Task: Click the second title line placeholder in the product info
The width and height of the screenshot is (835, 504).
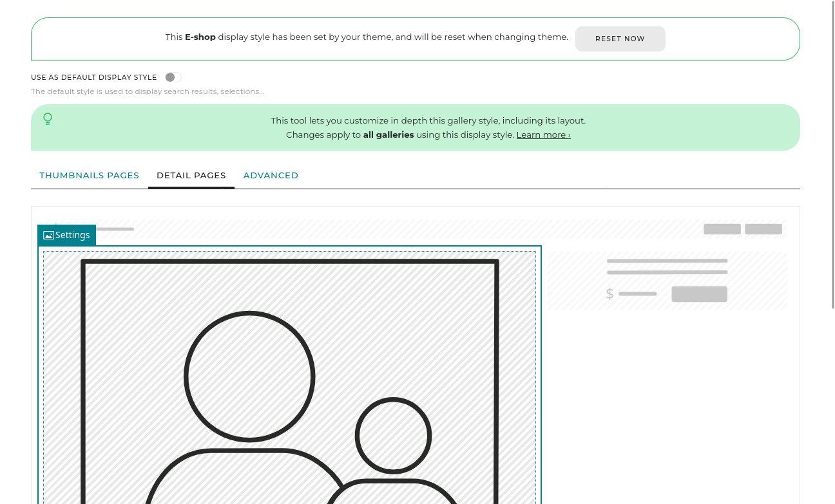Action: coord(667,272)
